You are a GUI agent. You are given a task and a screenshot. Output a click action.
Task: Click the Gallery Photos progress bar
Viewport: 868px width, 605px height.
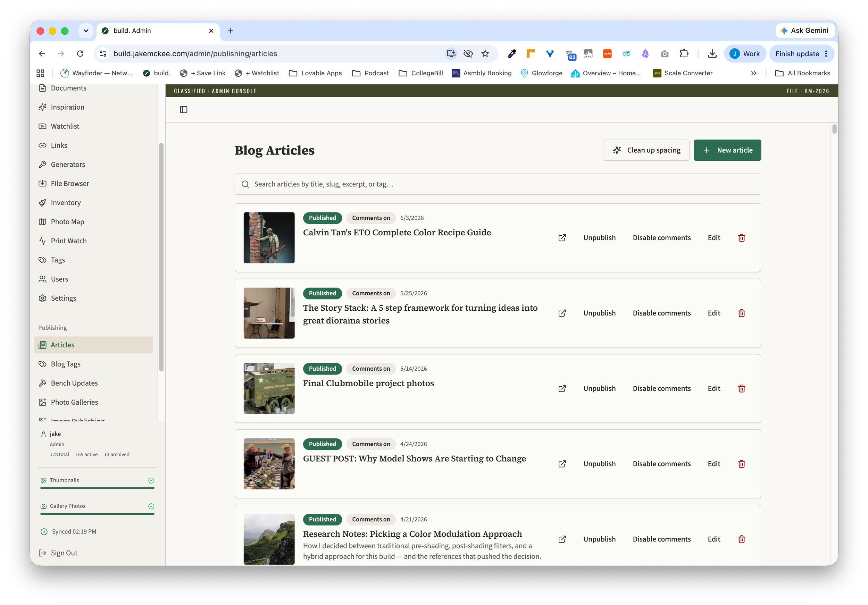(97, 514)
